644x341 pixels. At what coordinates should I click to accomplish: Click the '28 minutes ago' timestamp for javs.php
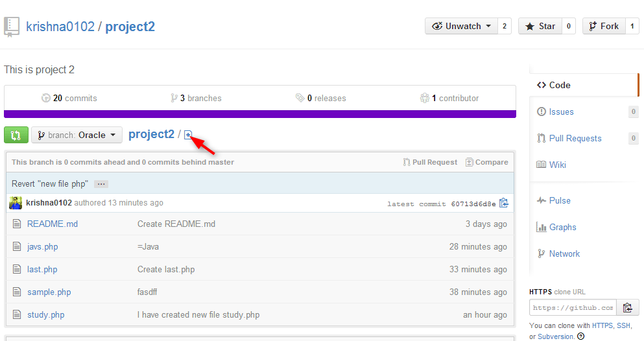pyautogui.click(x=478, y=246)
